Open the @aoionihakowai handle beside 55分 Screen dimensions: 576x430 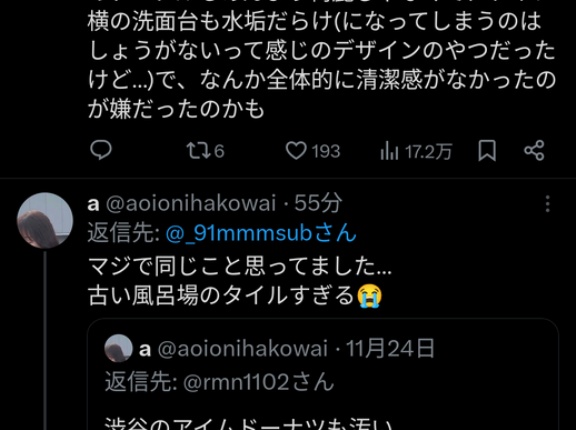point(191,203)
